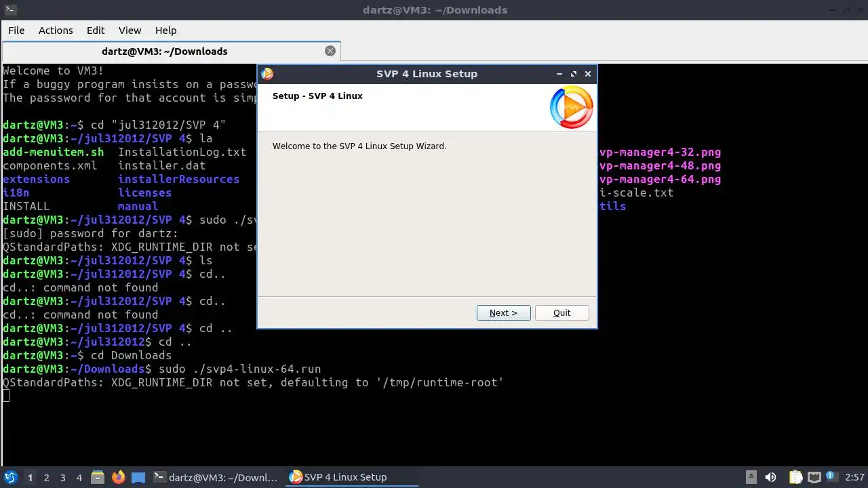Launch file manager from the panel
The image size is (868, 488).
[x=98, y=477]
